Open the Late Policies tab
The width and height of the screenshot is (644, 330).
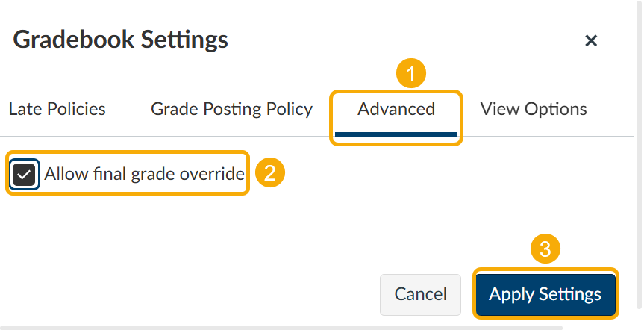tap(57, 109)
